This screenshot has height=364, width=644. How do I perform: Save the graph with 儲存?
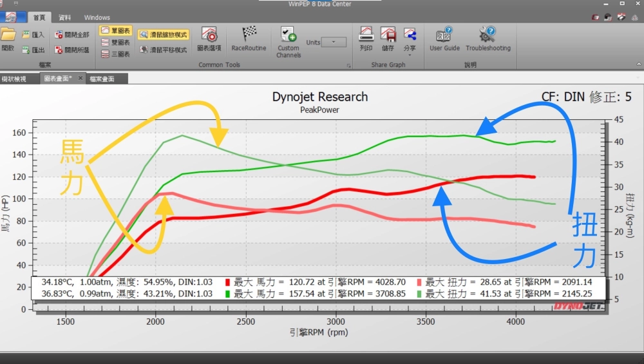[x=388, y=37]
